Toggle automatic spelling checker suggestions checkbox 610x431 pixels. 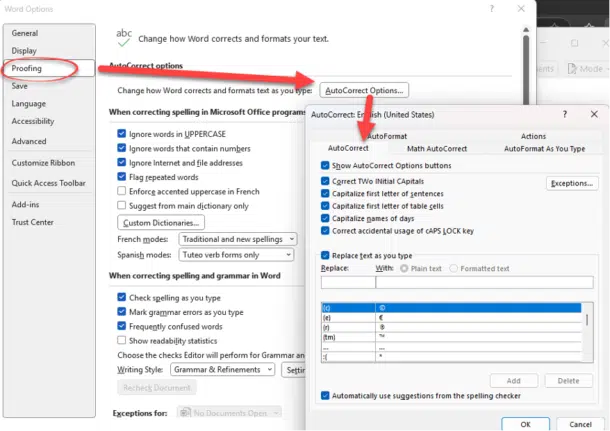(325, 396)
